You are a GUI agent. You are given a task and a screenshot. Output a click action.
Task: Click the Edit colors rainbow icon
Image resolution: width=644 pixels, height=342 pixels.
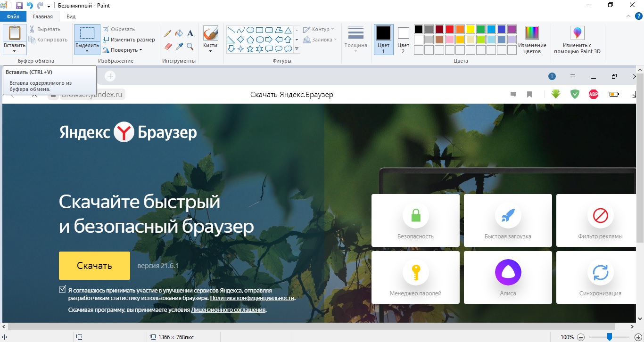pos(532,33)
